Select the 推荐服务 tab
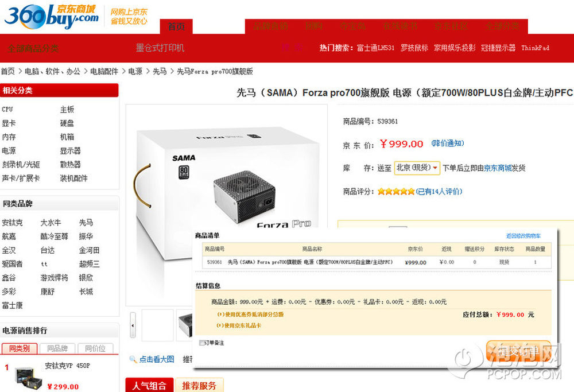The width and height of the screenshot is (574, 392). (200, 385)
